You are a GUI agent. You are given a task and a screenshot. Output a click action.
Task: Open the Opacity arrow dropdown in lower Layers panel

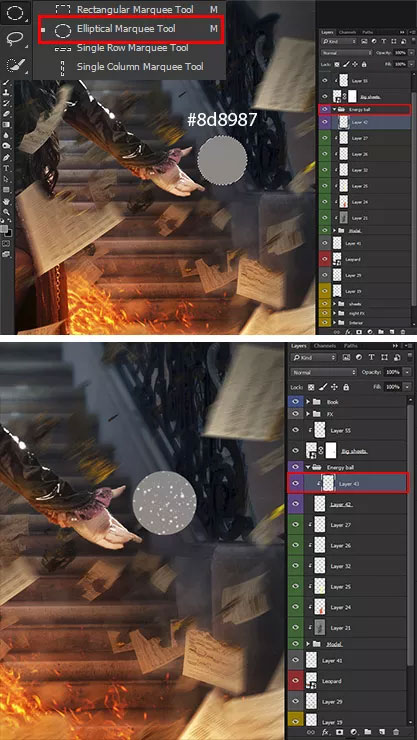click(408, 372)
